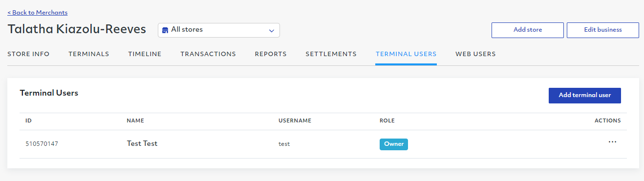Select the Terminal Users tab
Image resolution: width=644 pixels, height=181 pixels.
(406, 54)
